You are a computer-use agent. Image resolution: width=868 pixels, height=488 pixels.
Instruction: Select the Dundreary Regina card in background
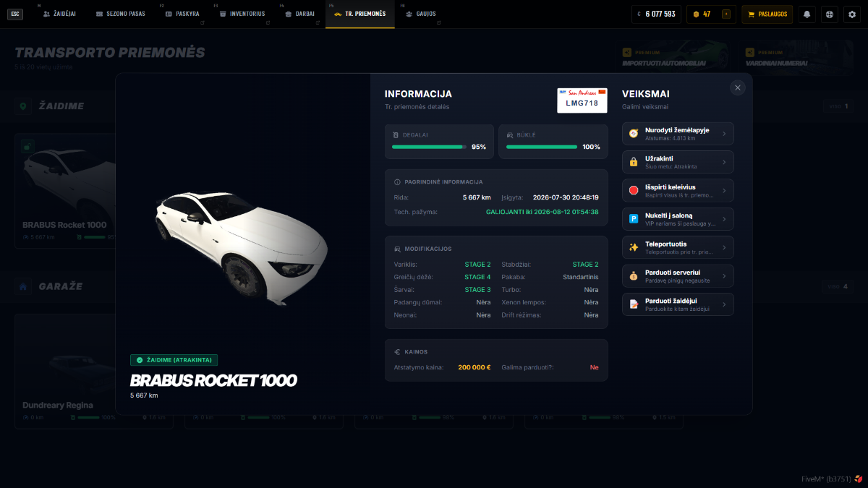(94, 372)
